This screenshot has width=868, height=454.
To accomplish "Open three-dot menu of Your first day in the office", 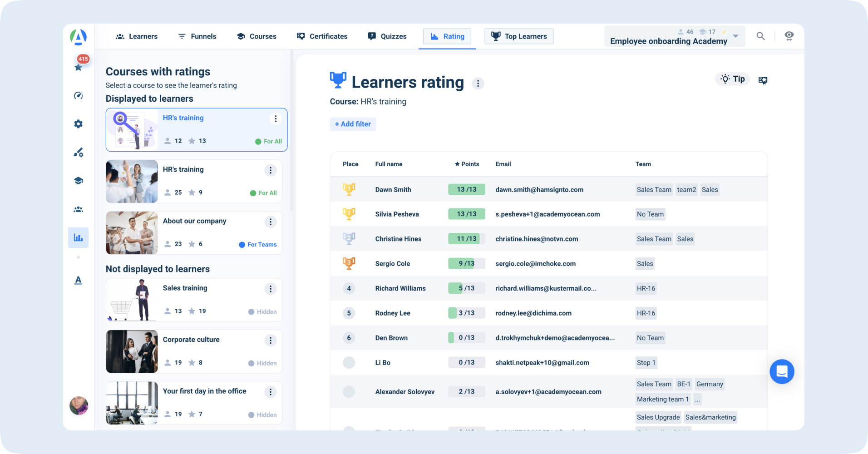I will tap(271, 392).
